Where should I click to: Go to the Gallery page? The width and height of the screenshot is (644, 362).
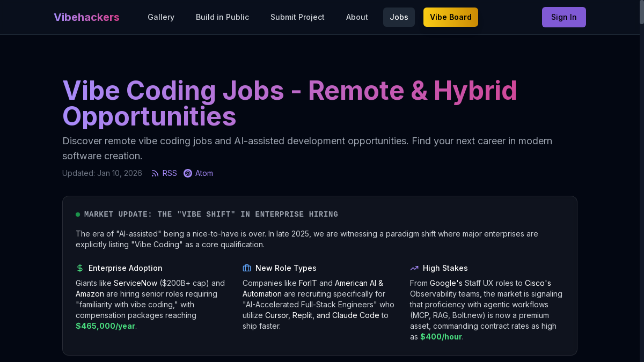click(x=161, y=17)
